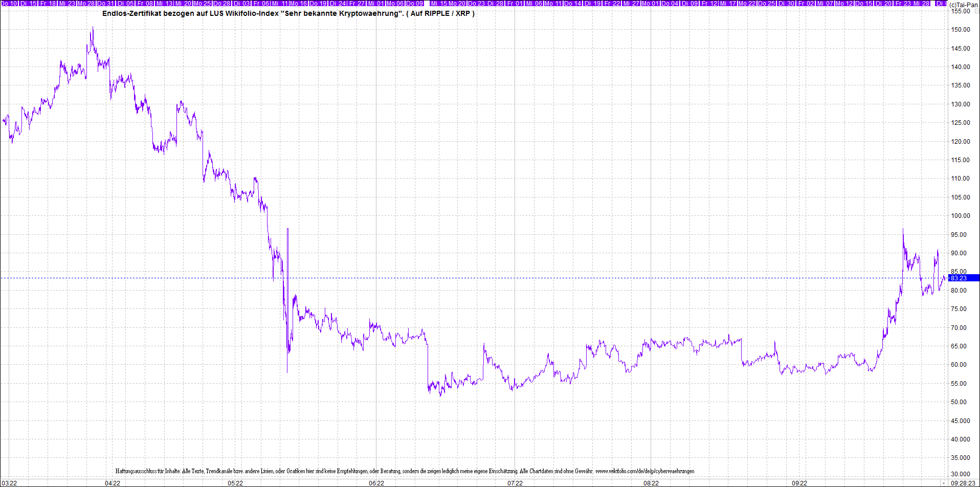Select the 'Do 14' date in the top date bar
Image resolution: width=980 pixels, height=487 pixels.
click(x=573, y=3)
